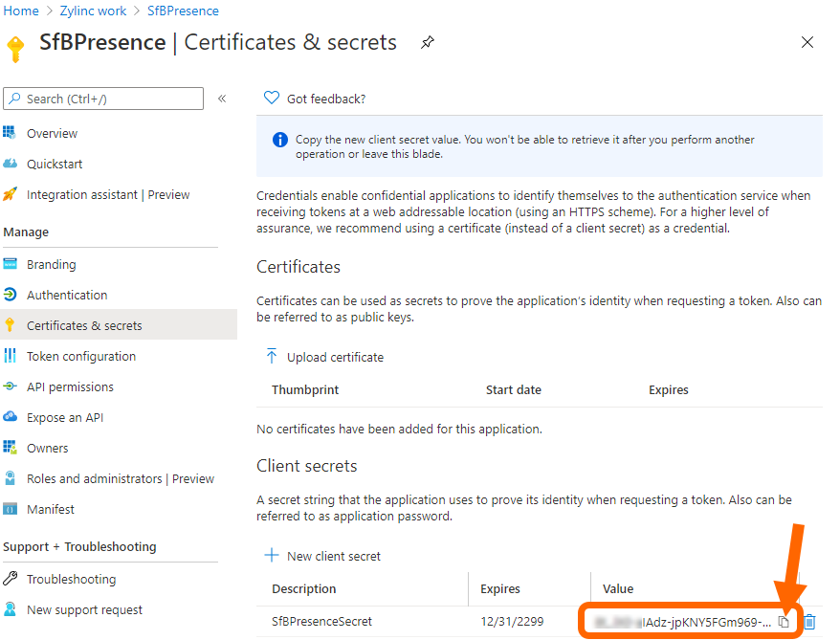840x640 pixels.
Task: Click the Overview grid icon
Action: point(10,132)
